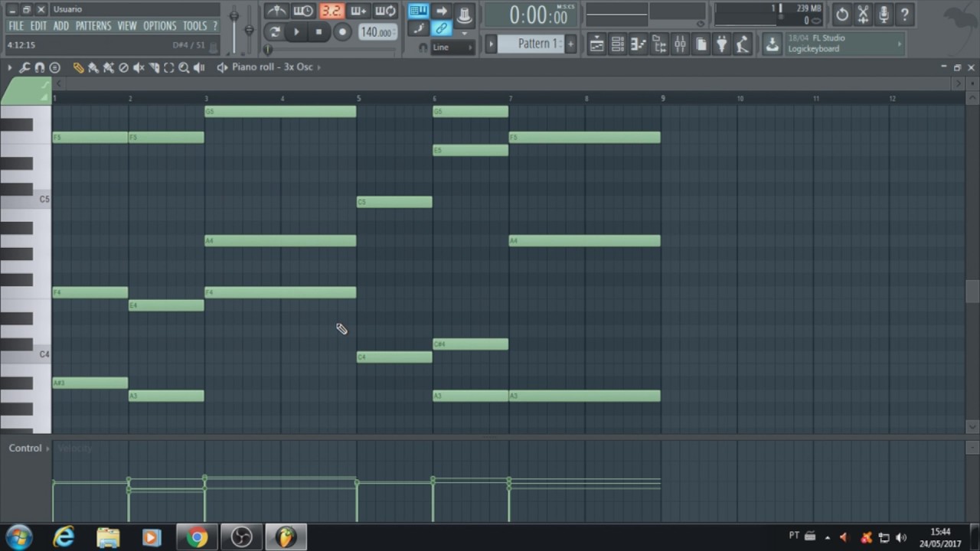The image size is (980, 551).
Task: Click the download content library icon
Action: click(x=772, y=44)
